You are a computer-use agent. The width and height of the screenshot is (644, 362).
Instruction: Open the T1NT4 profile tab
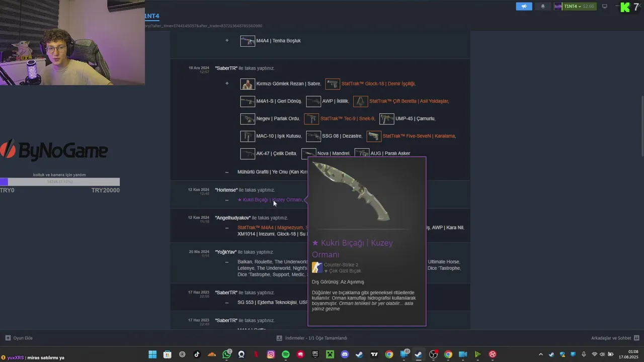point(152,16)
